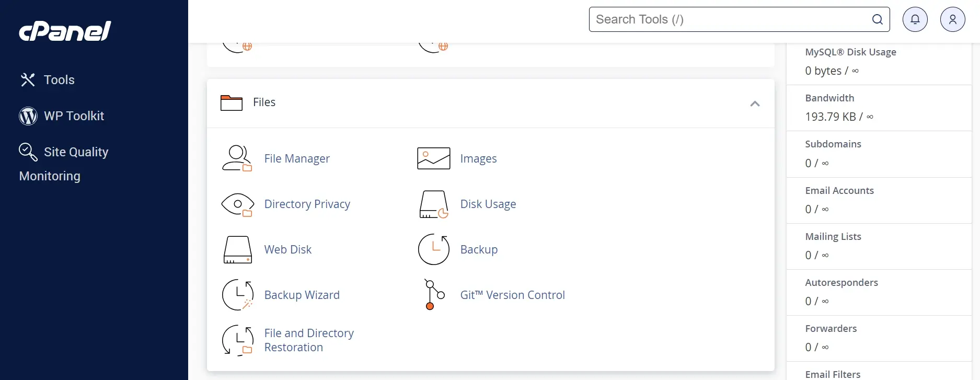Viewport: 980px width, 380px height.
Task: Open notifications with the bell icon
Action: click(915, 19)
